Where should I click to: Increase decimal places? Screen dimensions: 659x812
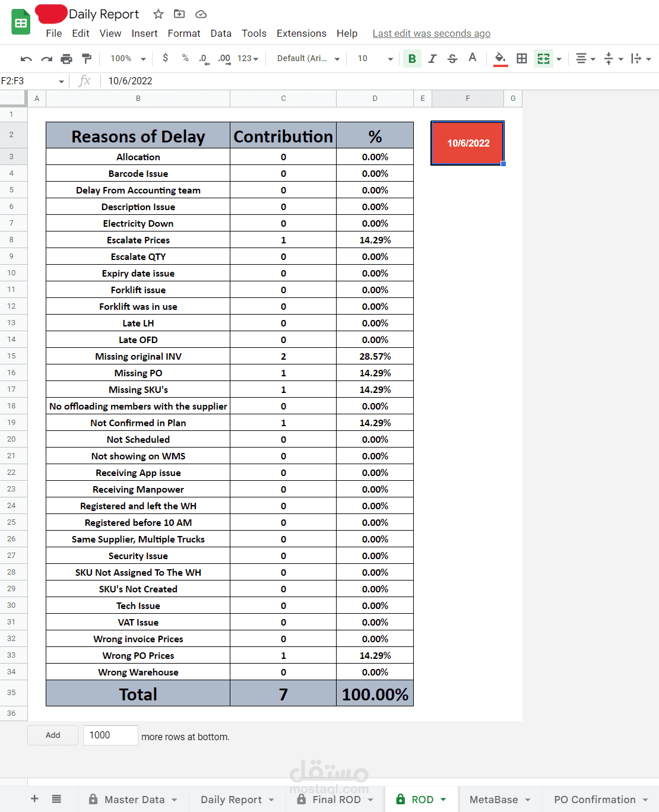tap(224, 59)
